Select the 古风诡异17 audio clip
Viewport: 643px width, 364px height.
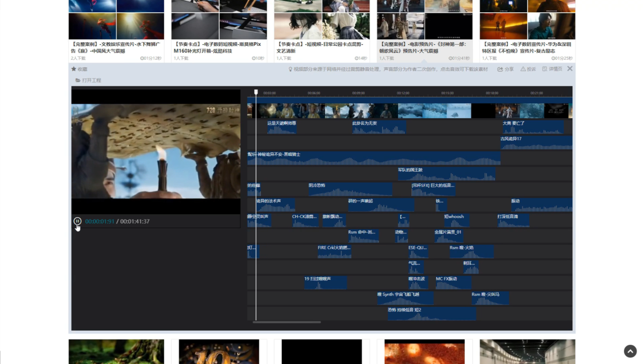(x=536, y=143)
